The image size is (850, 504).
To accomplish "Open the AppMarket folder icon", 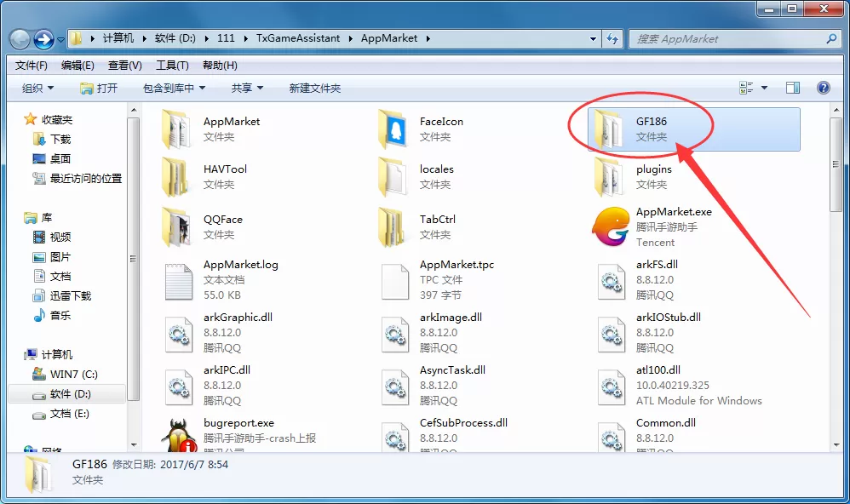I will 176,129.
